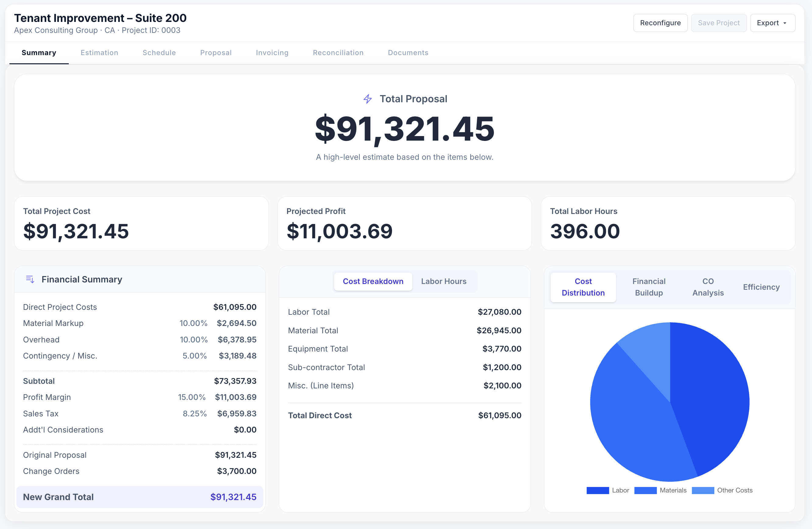Open the Estimation tab
This screenshot has height=529, width=812.
pyautogui.click(x=99, y=53)
